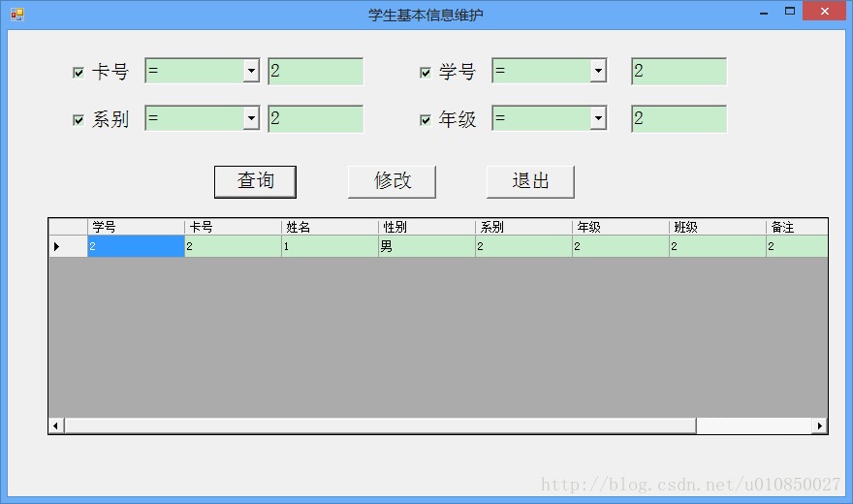Uncheck the 卡号 checkbox
Image resolution: width=853 pixels, height=504 pixels.
79,73
